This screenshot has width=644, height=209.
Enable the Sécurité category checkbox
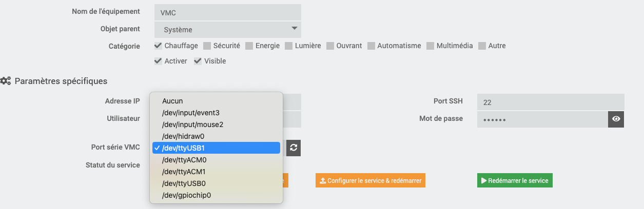(x=207, y=46)
